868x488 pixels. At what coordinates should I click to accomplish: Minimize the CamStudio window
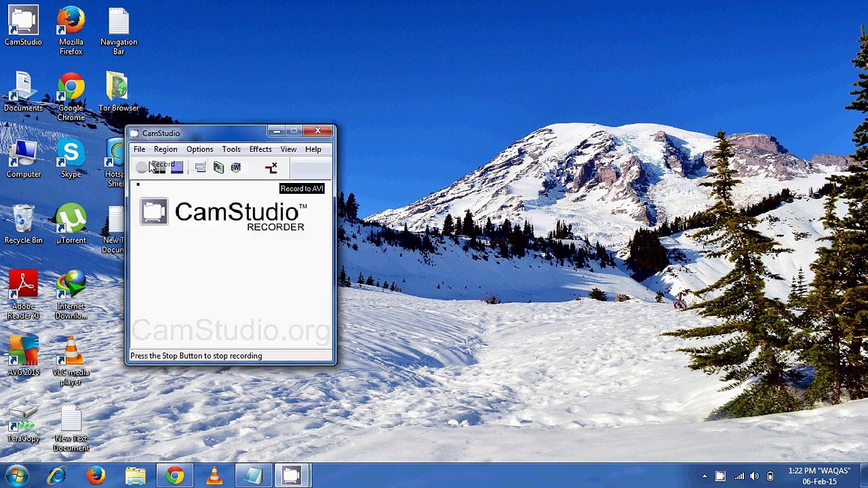[x=276, y=131]
